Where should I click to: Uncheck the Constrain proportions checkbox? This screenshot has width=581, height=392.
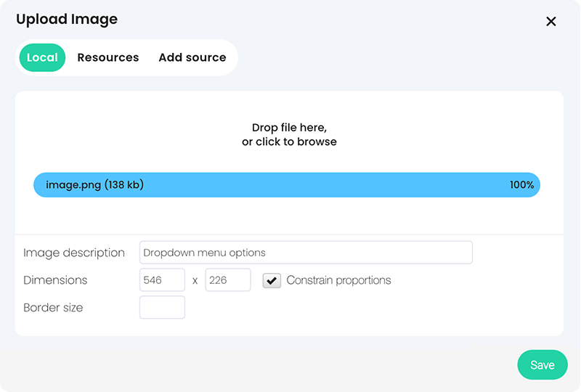(272, 280)
